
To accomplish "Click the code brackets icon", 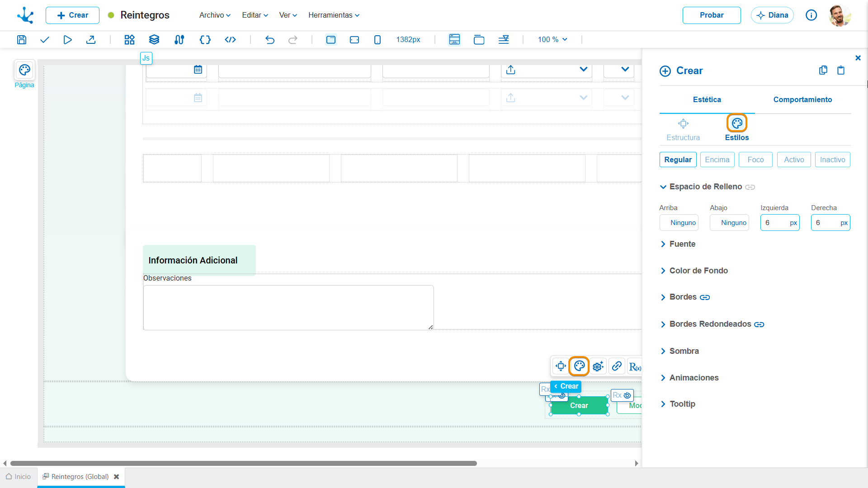I will click(205, 40).
